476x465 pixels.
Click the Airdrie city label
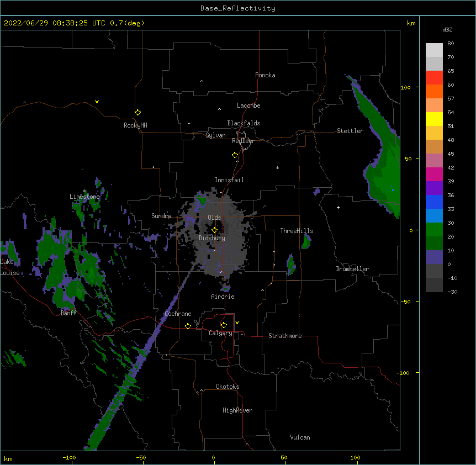point(223,297)
